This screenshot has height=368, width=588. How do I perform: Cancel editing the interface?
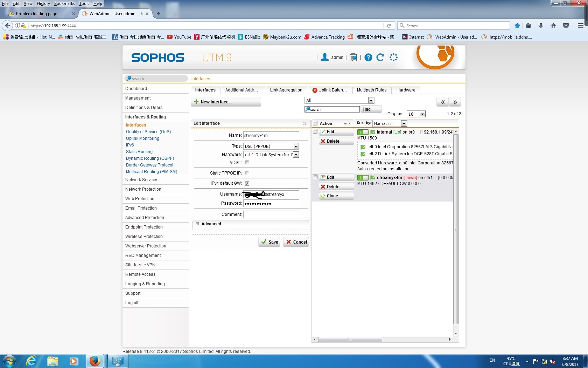[296, 242]
